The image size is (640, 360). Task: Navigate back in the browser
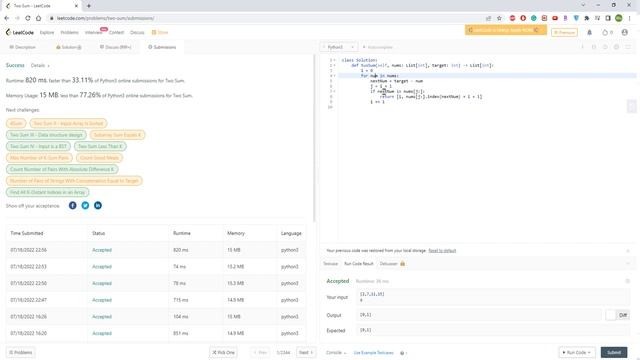[x=7, y=18]
